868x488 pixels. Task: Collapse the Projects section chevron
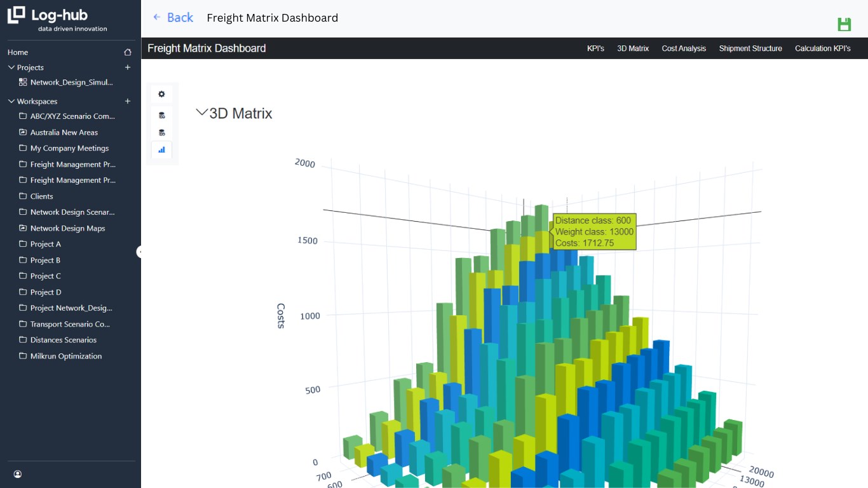point(11,67)
